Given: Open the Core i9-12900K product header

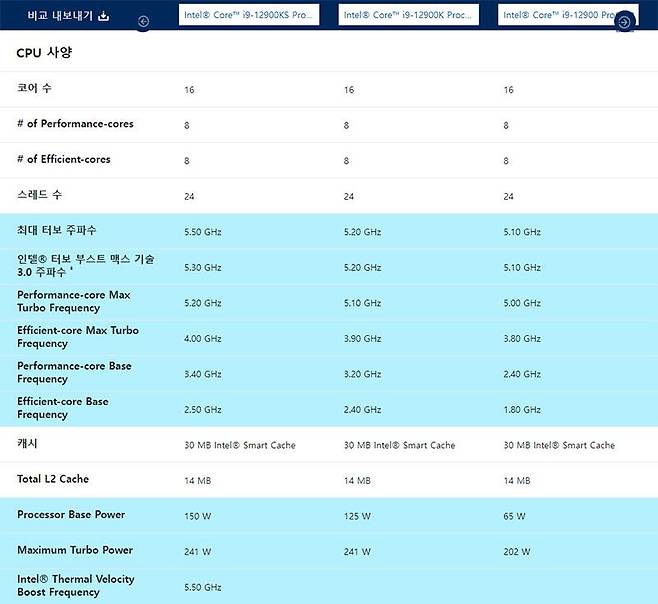Looking at the screenshot, I should pos(408,15).
